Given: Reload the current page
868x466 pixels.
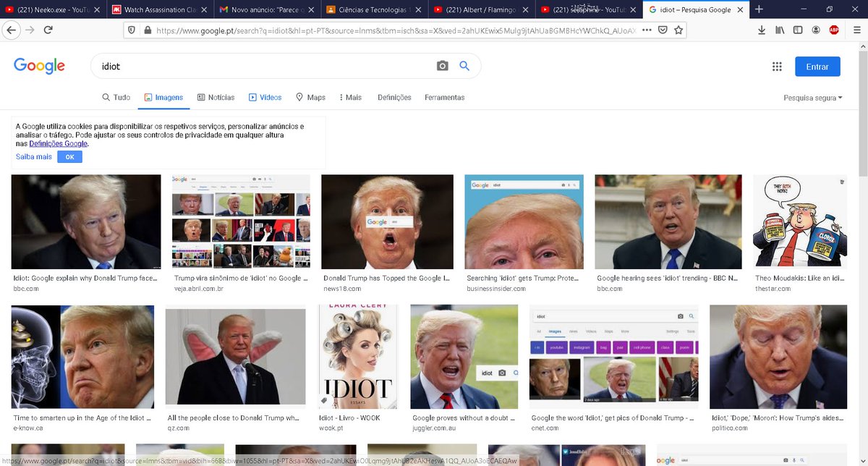Looking at the screenshot, I should click(48, 30).
